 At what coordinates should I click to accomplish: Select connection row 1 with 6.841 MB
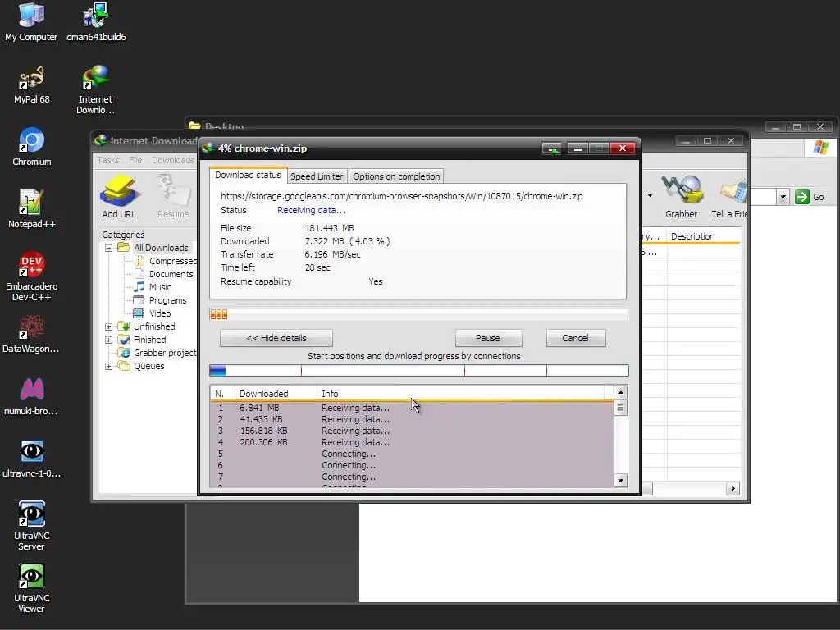(x=412, y=409)
